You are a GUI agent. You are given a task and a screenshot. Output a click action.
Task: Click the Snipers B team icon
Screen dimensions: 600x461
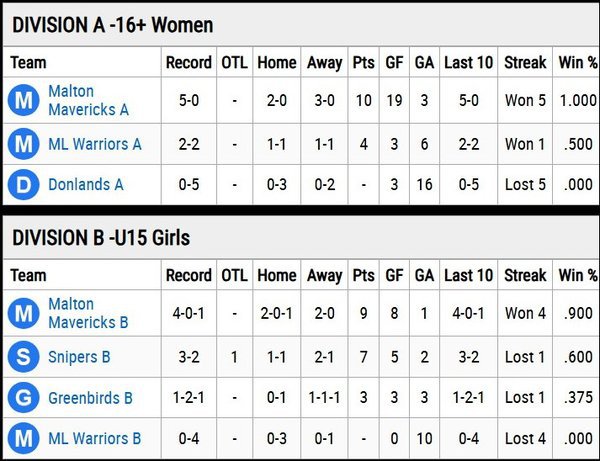(x=24, y=357)
